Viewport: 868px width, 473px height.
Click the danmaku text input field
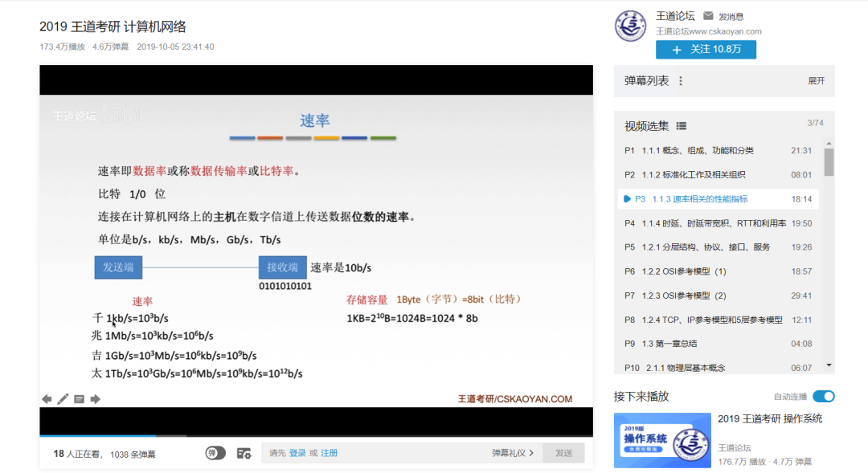(378, 453)
